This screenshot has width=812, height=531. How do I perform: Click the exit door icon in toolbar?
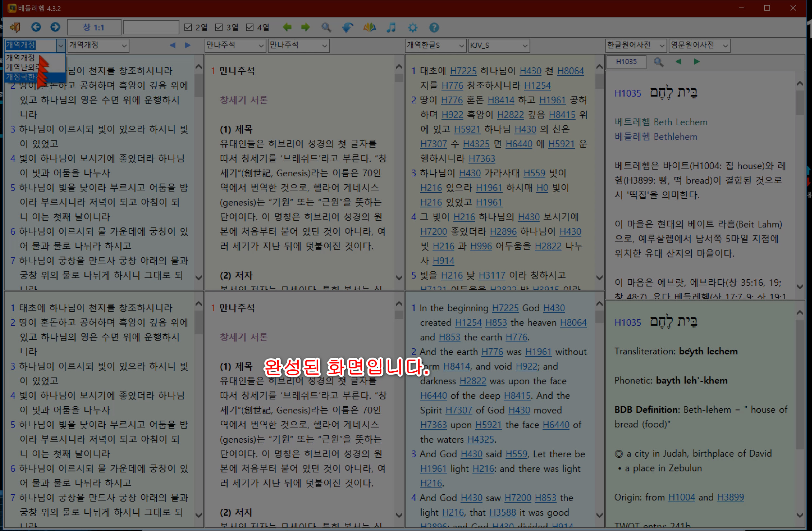15,27
